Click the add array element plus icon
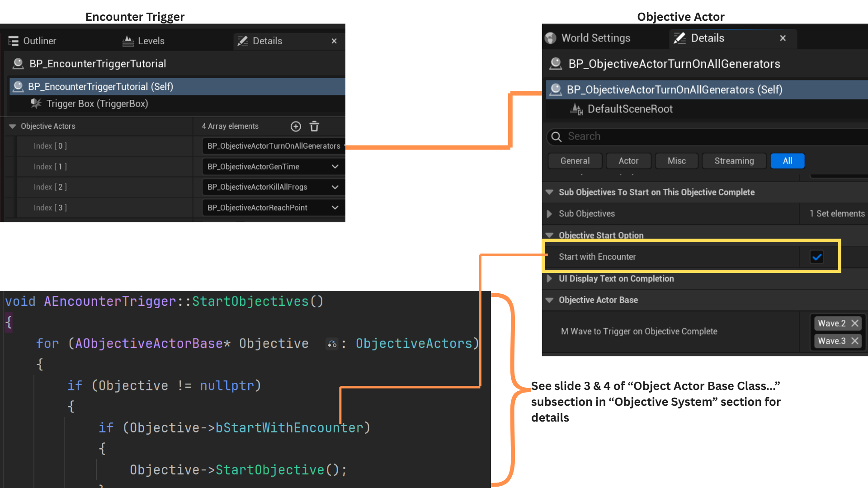This screenshot has height=488, width=868. (x=296, y=127)
